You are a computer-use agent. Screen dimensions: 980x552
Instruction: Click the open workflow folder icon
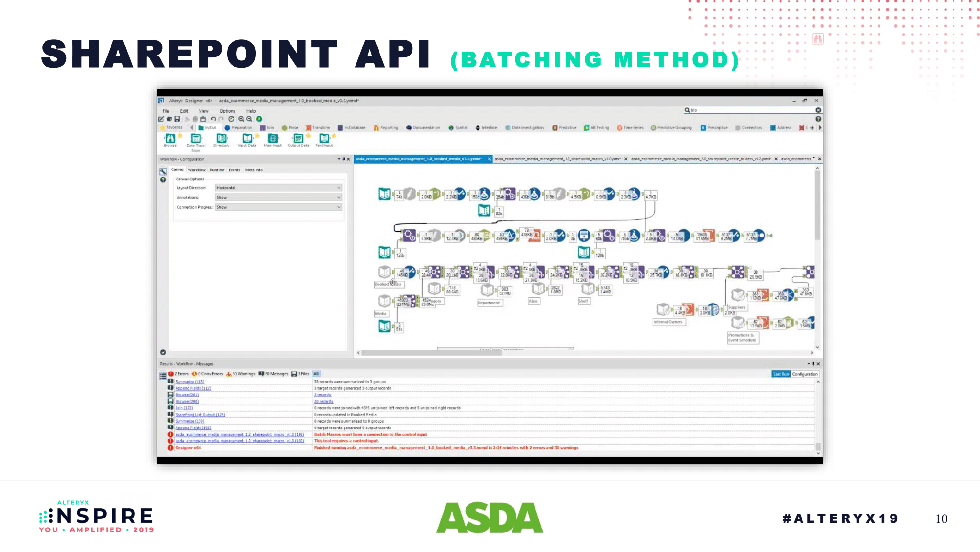169,119
